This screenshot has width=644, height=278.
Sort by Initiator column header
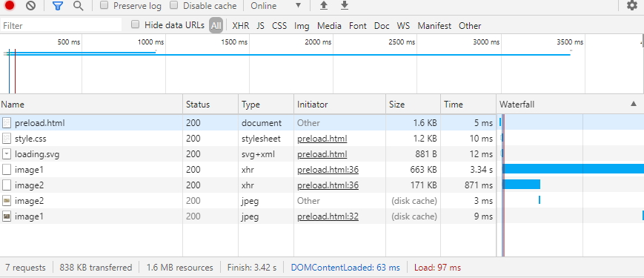(339, 105)
